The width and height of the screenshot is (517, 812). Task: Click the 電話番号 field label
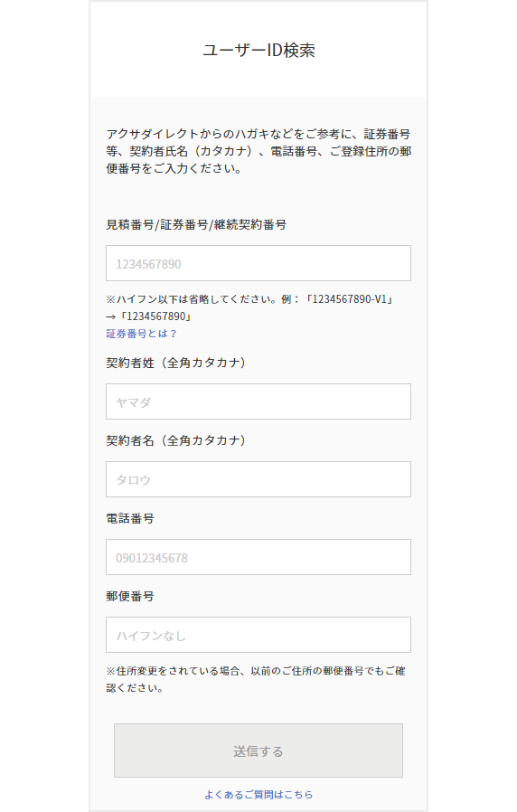pos(130,518)
